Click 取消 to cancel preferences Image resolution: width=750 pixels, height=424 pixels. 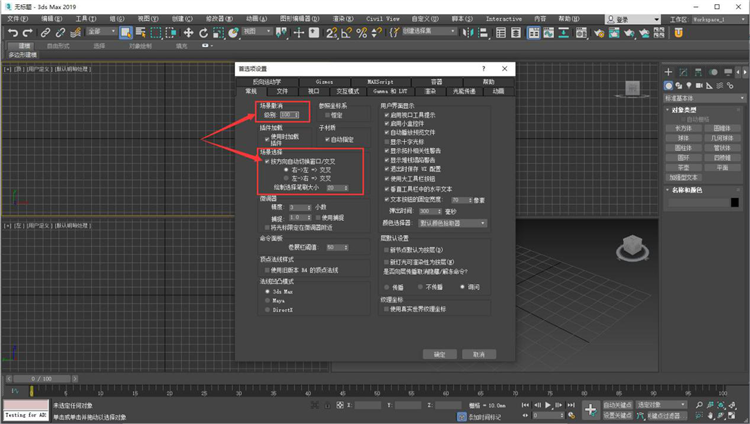(x=479, y=354)
